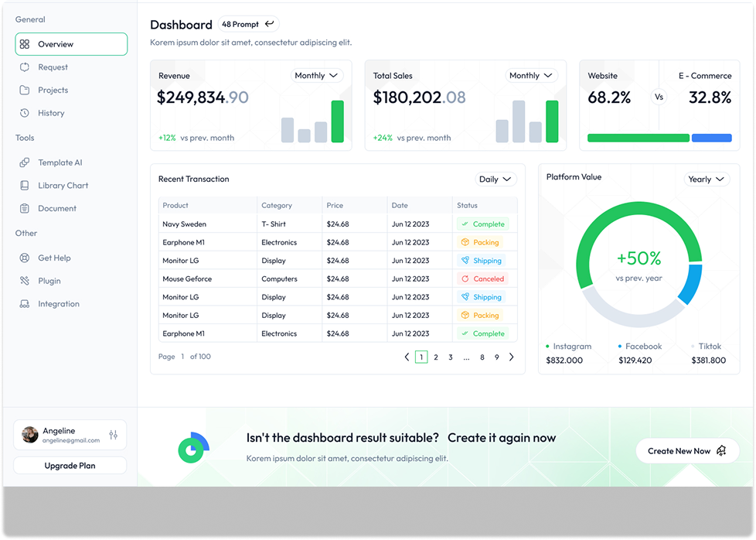
Task: Select Projects in the sidebar
Action: [53, 90]
